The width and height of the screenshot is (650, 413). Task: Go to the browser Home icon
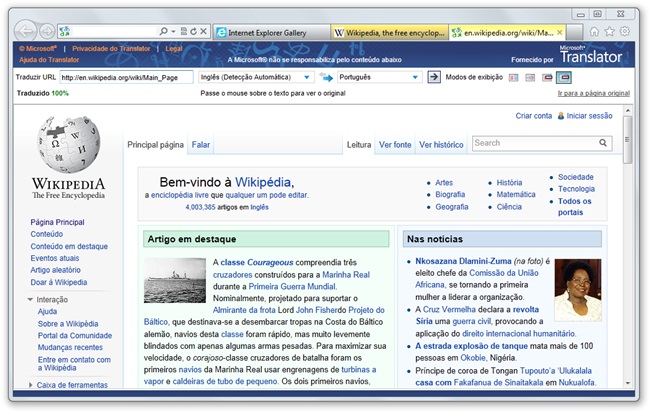(x=594, y=32)
